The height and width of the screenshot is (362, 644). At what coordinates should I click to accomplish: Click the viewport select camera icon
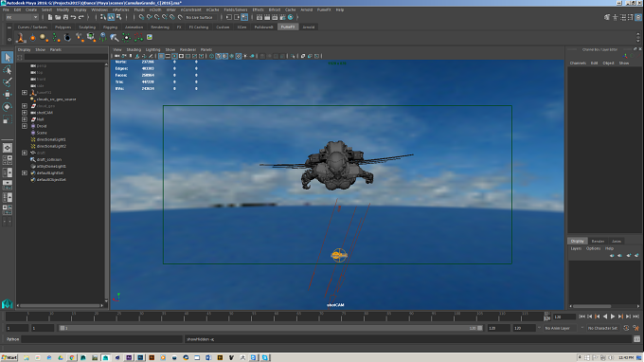click(x=117, y=56)
